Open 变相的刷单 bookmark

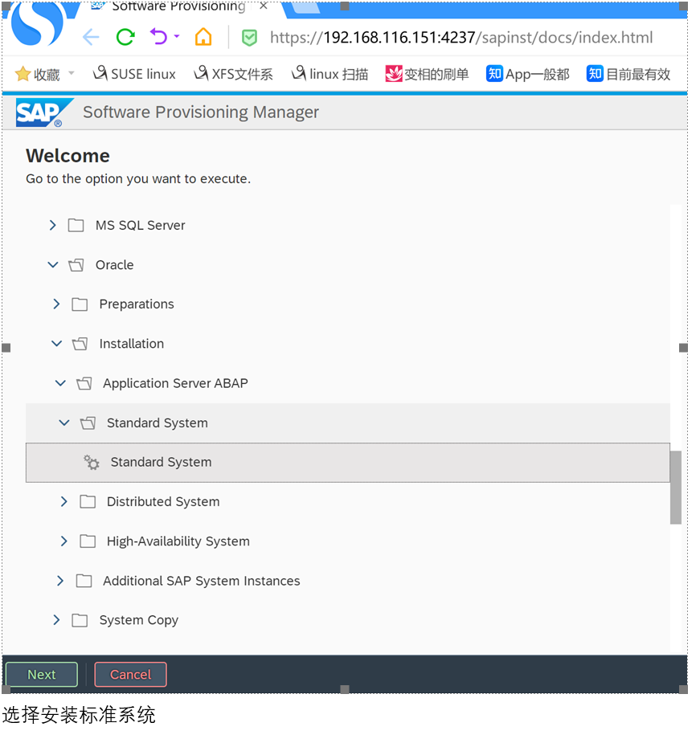pyautogui.click(x=427, y=74)
